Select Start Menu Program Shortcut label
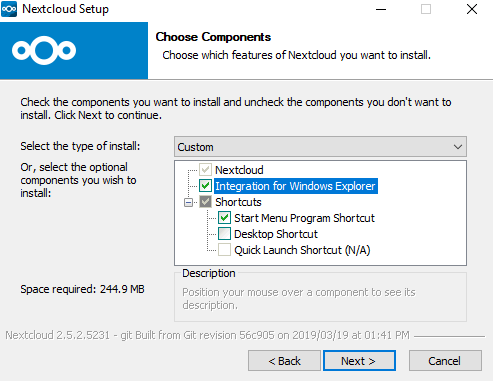493x381 pixels. (x=304, y=218)
